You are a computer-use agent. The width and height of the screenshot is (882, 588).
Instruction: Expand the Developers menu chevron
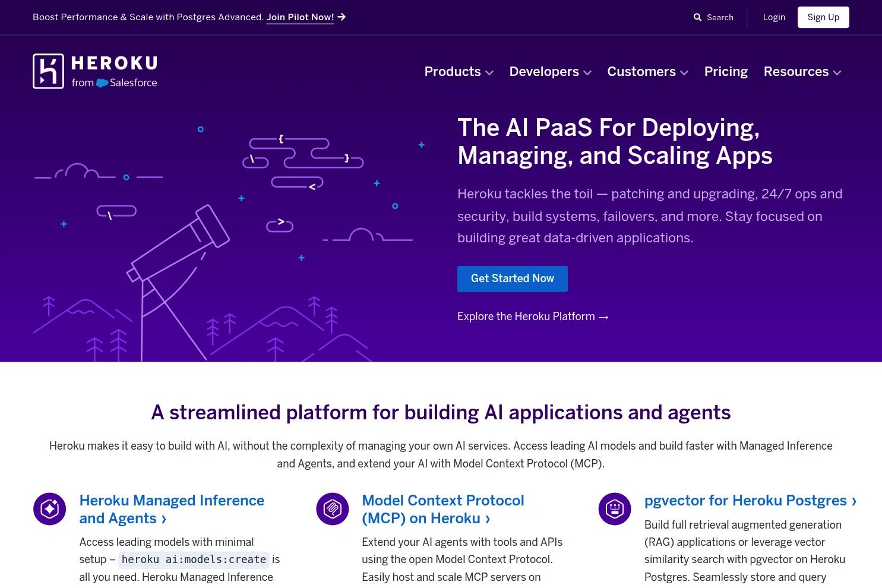(587, 72)
